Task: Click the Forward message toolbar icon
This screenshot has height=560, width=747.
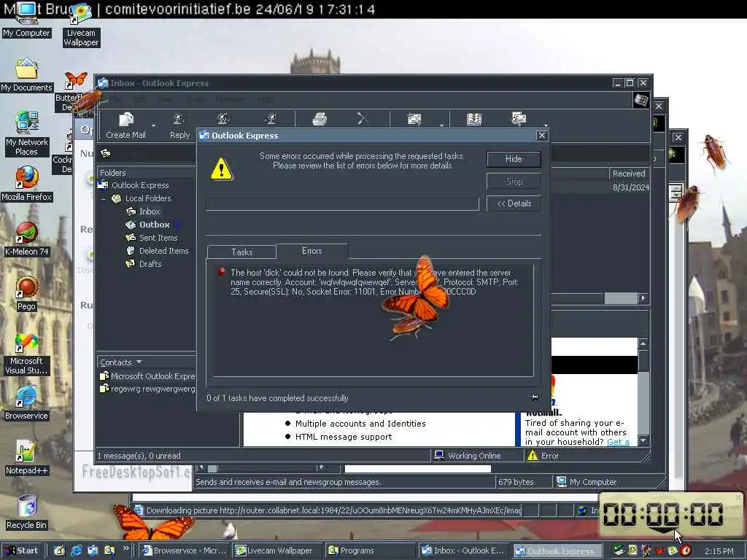Action: tap(271, 119)
